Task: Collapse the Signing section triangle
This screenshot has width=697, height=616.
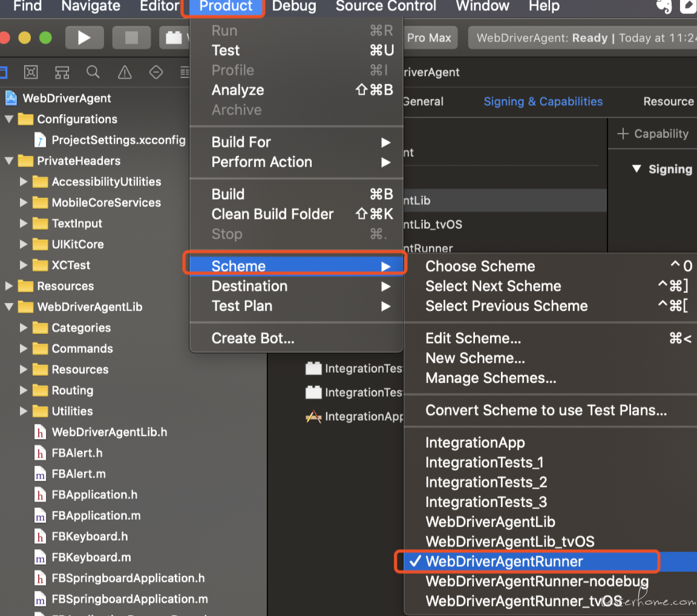Action: click(636, 169)
